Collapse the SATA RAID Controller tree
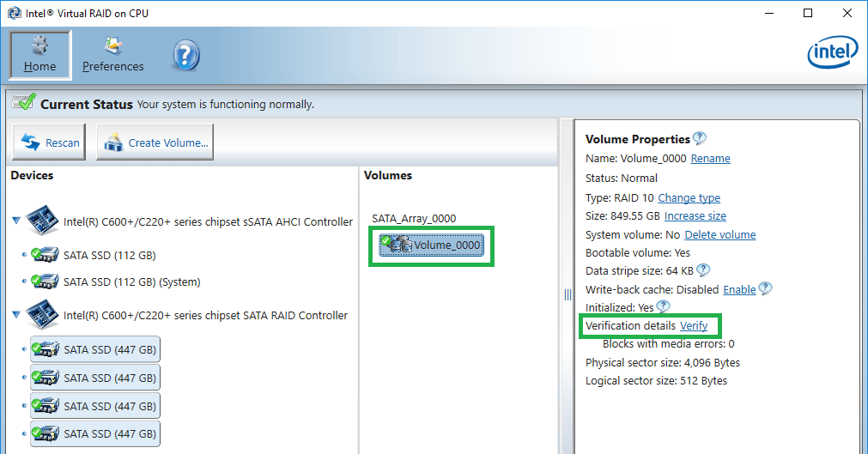This screenshot has width=868, height=454. [16, 315]
